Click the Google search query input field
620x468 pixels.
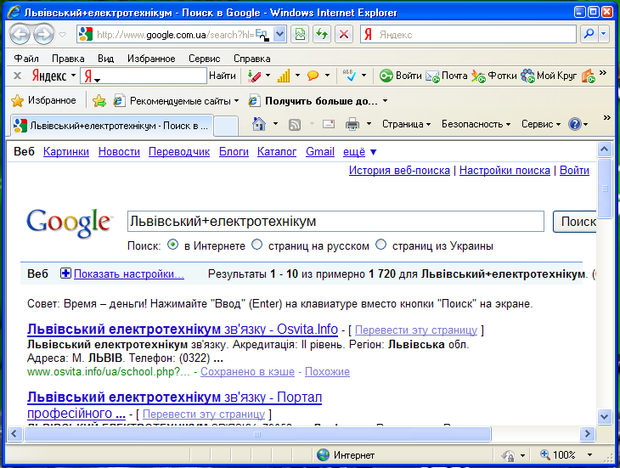tap(336, 221)
